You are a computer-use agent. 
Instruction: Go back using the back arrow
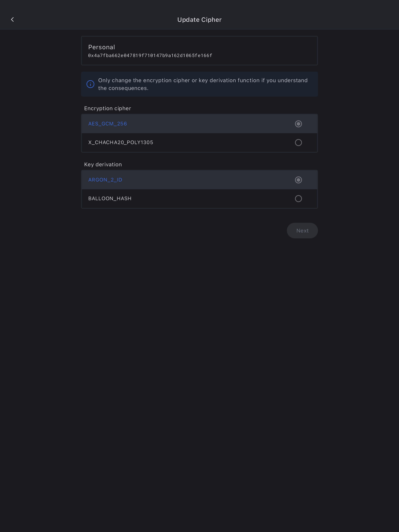[12, 19]
